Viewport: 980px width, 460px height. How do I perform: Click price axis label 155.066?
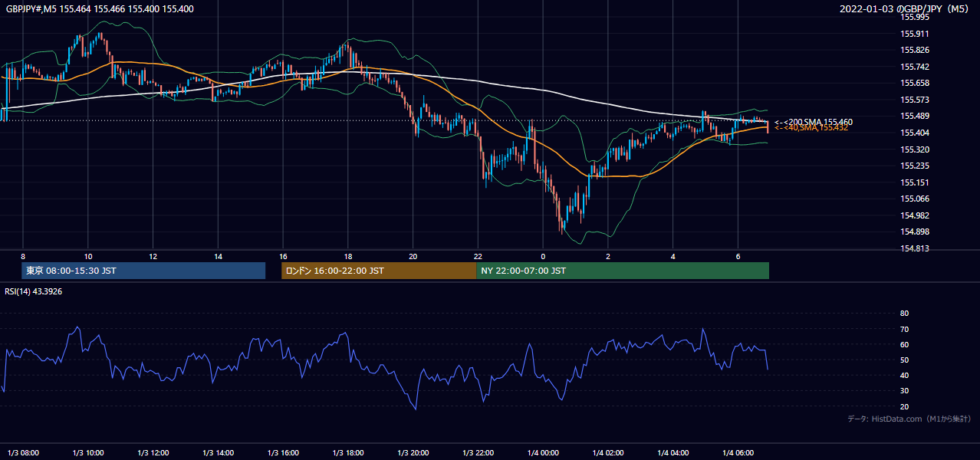tap(916, 199)
